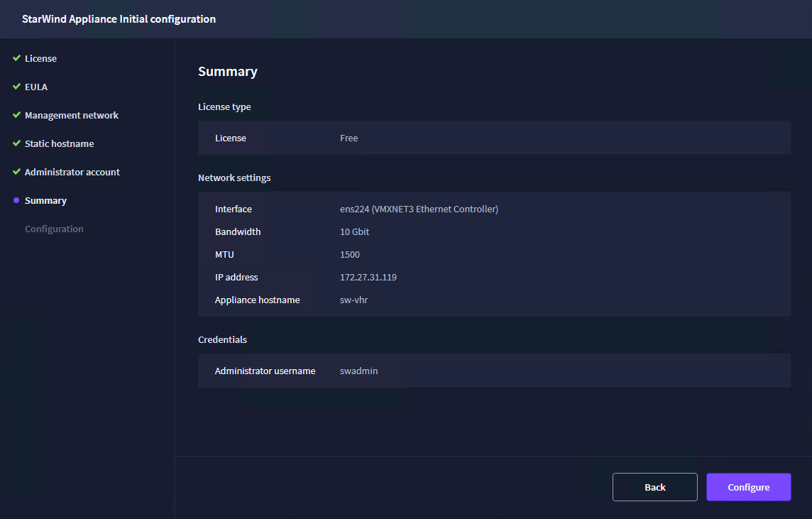812x519 pixels.
Task: Open Management network step
Action: [72, 116]
